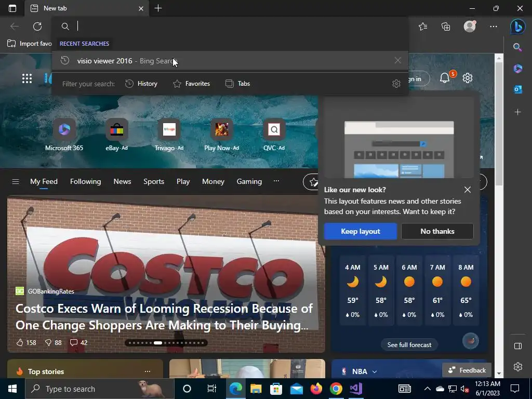Remove visio viewer 2016 recent search
The height and width of the screenshot is (399, 532).
tap(398, 60)
